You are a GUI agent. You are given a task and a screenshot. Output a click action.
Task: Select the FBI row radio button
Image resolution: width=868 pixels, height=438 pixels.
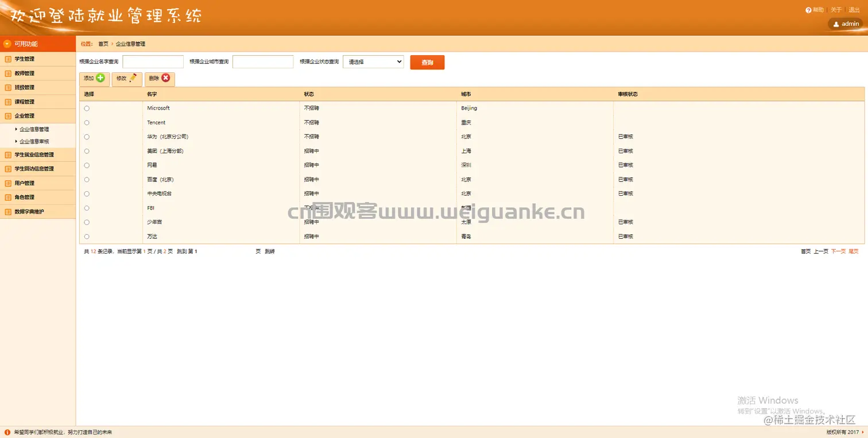87,208
